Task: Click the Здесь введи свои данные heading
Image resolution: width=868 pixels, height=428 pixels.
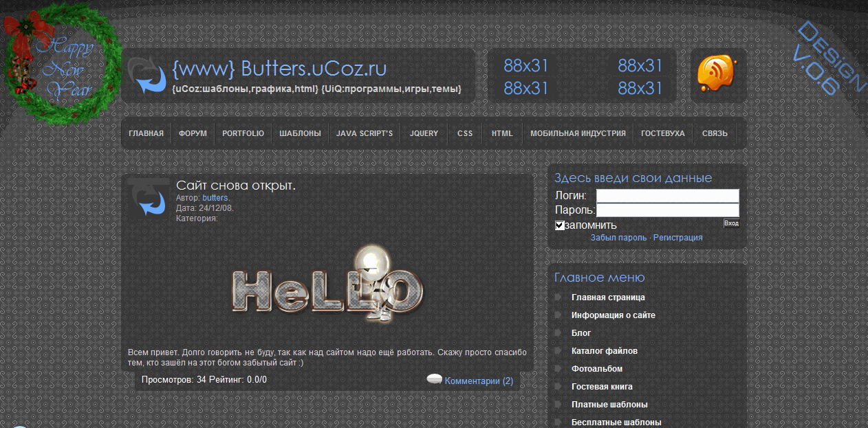Action: 633,179
